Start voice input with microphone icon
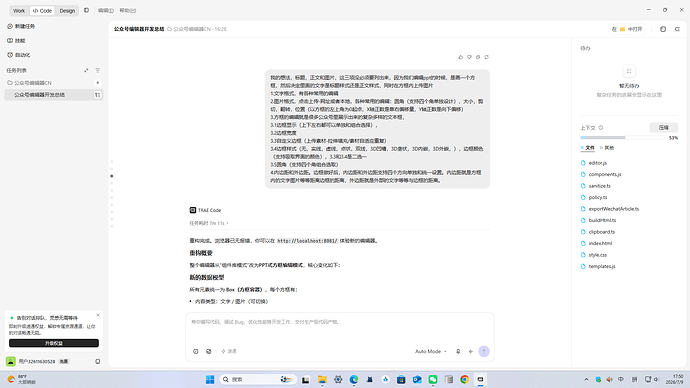The image size is (690, 388). (x=458, y=351)
